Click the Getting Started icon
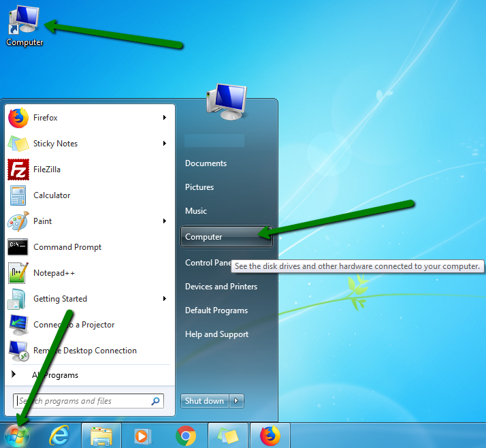This screenshot has height=448, width=486. tap(17, 299)
